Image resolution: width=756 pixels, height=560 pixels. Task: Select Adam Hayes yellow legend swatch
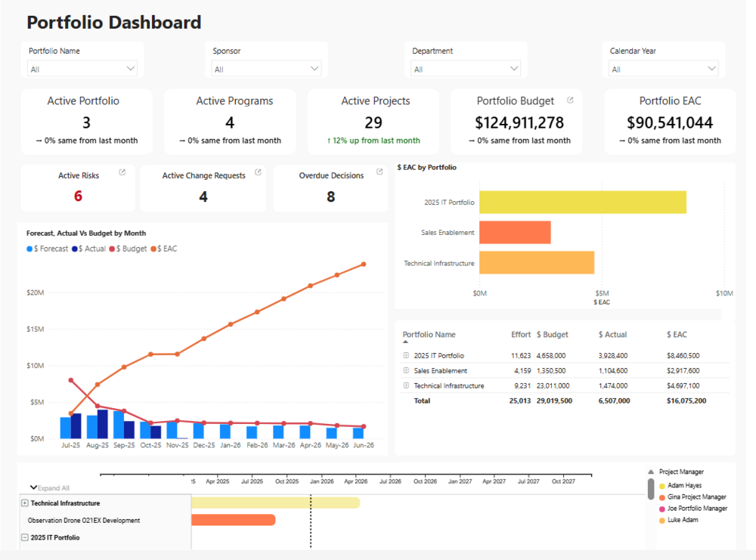(662, 486)
